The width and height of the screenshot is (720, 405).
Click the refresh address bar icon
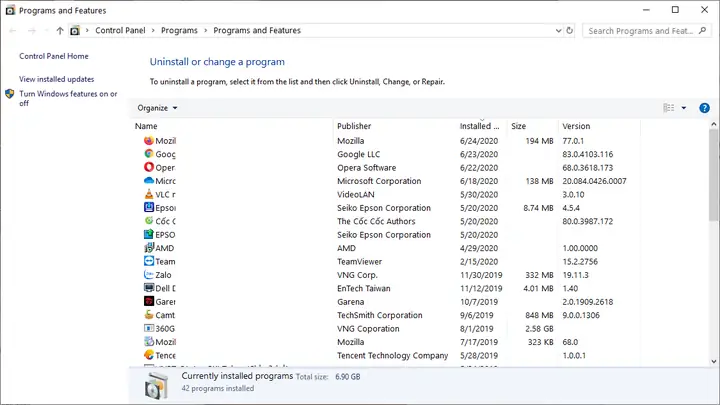pos(569,30)
